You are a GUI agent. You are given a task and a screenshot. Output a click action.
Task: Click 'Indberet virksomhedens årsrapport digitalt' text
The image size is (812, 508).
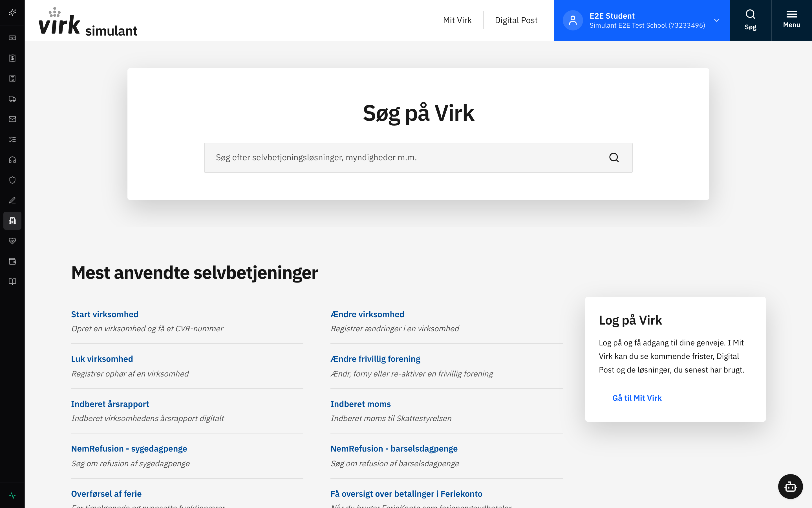(148, 418)
